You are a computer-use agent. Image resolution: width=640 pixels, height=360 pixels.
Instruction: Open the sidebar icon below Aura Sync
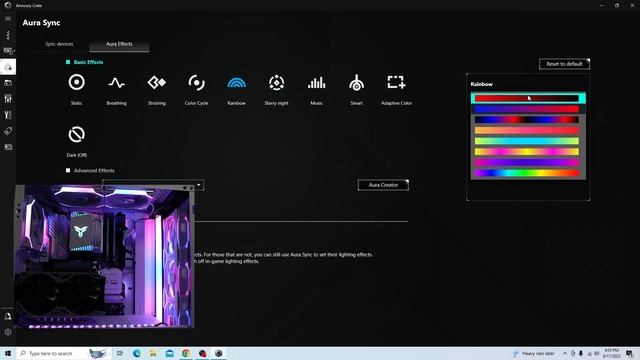click(x=8, y=83)
